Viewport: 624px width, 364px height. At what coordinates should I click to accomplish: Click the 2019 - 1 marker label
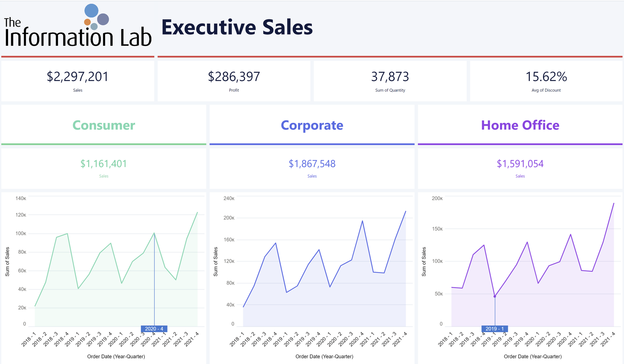pyautogui.click(x=495, y=329)
